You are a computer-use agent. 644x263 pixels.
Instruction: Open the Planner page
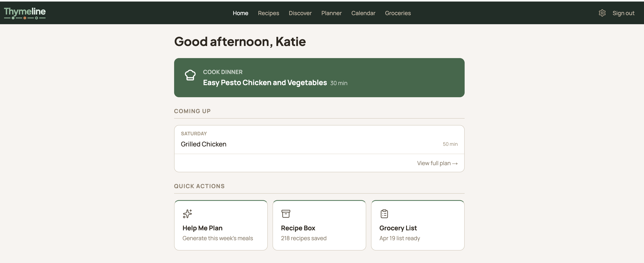pyautogui.click(x=331, y=13)
